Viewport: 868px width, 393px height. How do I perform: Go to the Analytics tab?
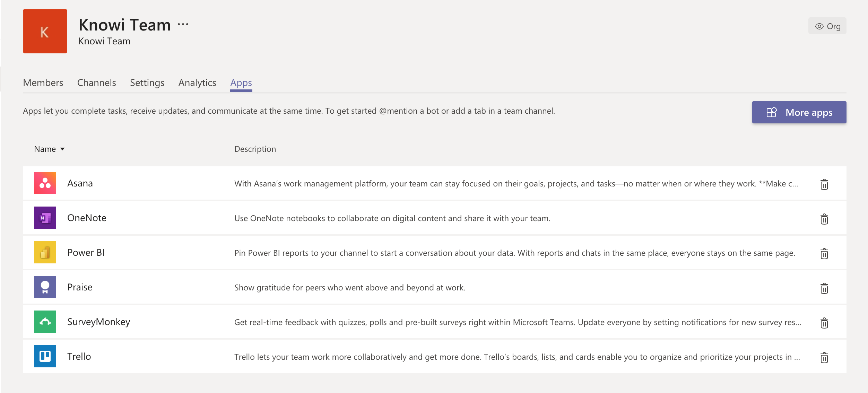[x=197, y=82]
